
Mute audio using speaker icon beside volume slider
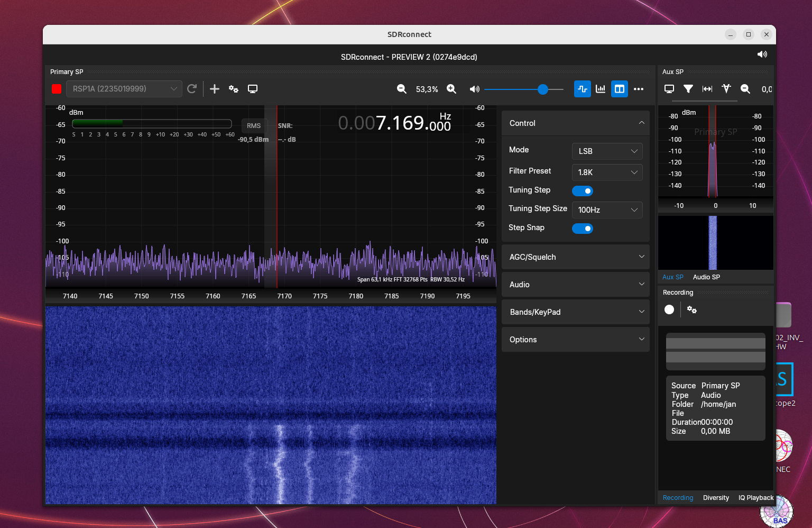point(475,89)
